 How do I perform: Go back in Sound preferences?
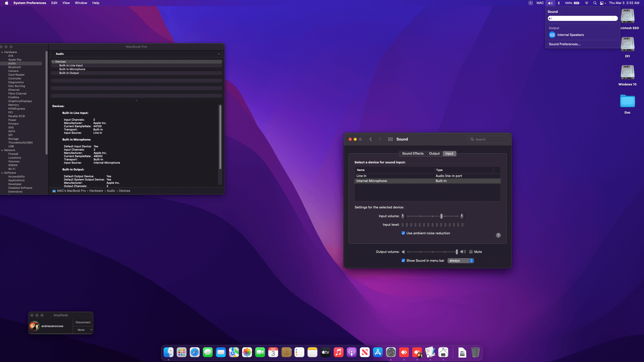(x=371, y=139)
